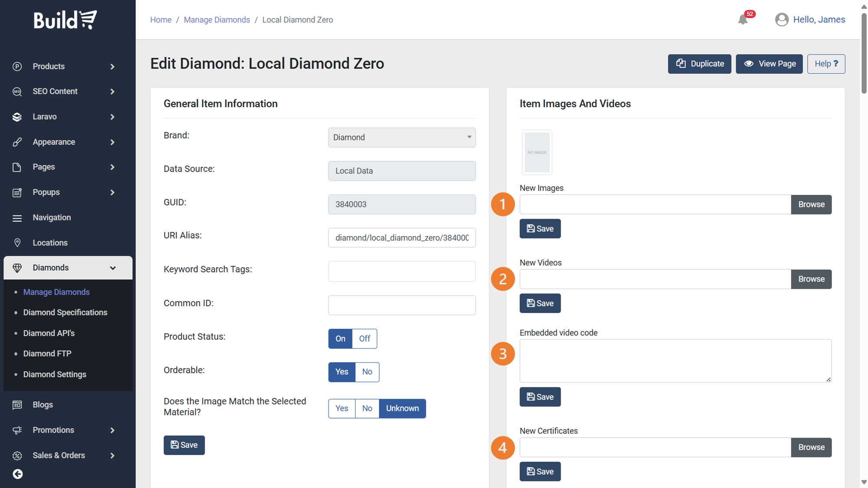The height and width of the screenshot is (488, 868).
Task: Click the SEO Content sidebar icon
Action: [x=17, y=92]
